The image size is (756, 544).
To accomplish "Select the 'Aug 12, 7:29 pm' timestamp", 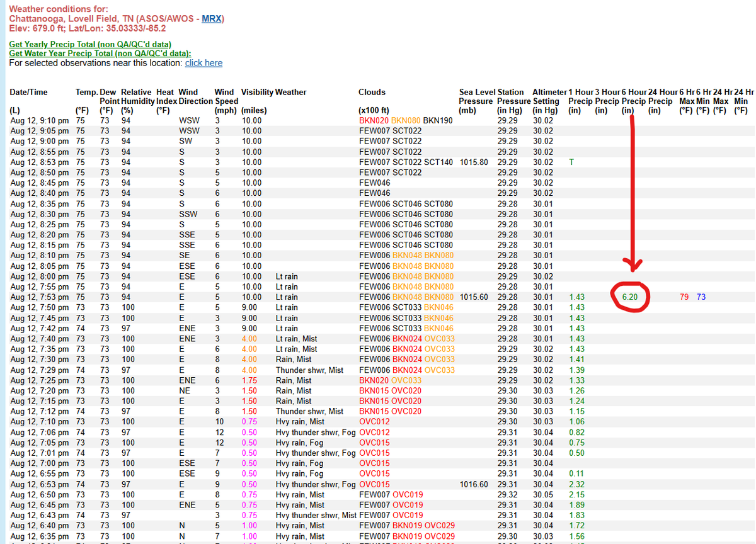I will point(40,370).
